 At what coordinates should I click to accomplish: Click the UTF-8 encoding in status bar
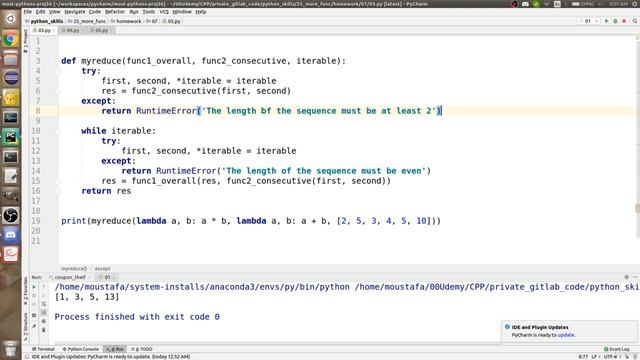[611, 357]
